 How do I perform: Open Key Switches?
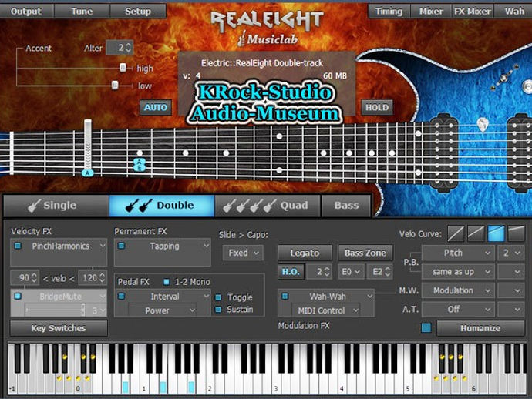coord(59,328)
